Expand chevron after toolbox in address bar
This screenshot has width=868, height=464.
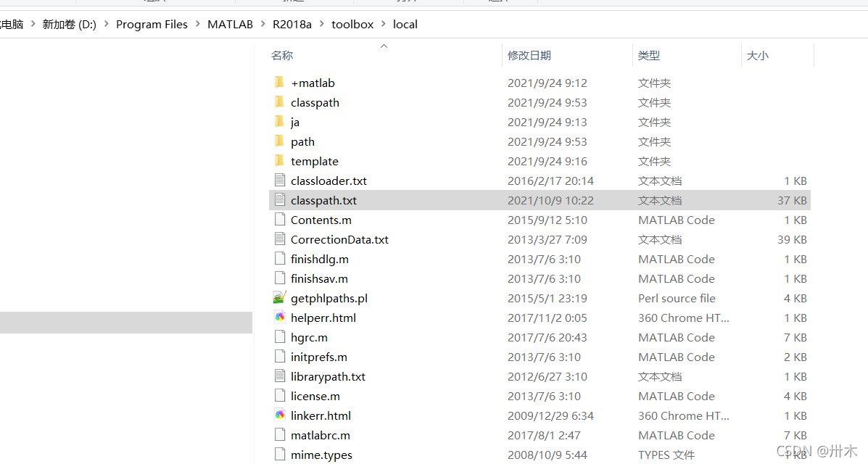point(383,24)
